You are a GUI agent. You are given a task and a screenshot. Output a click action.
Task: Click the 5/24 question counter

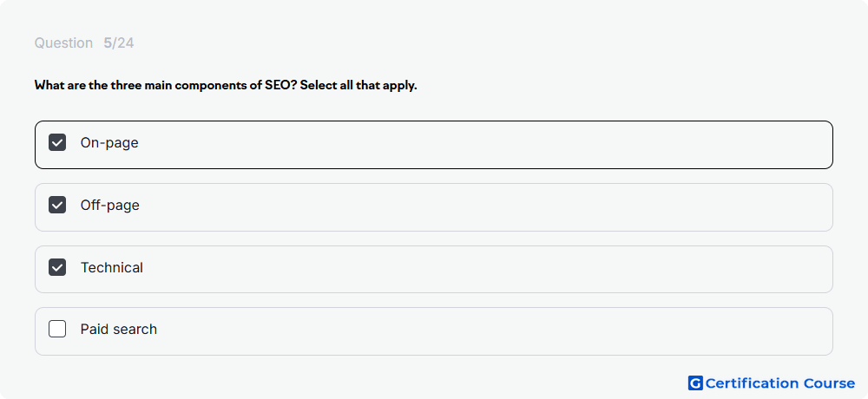[x=118, y=43]
